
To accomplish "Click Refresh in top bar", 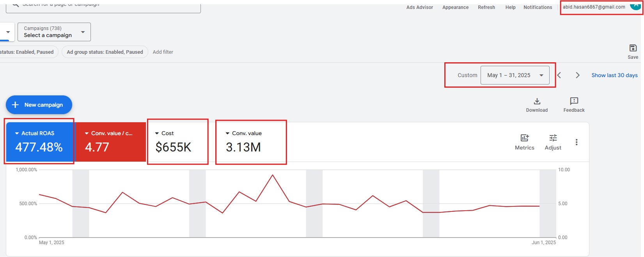I will [x=486, y=7].
